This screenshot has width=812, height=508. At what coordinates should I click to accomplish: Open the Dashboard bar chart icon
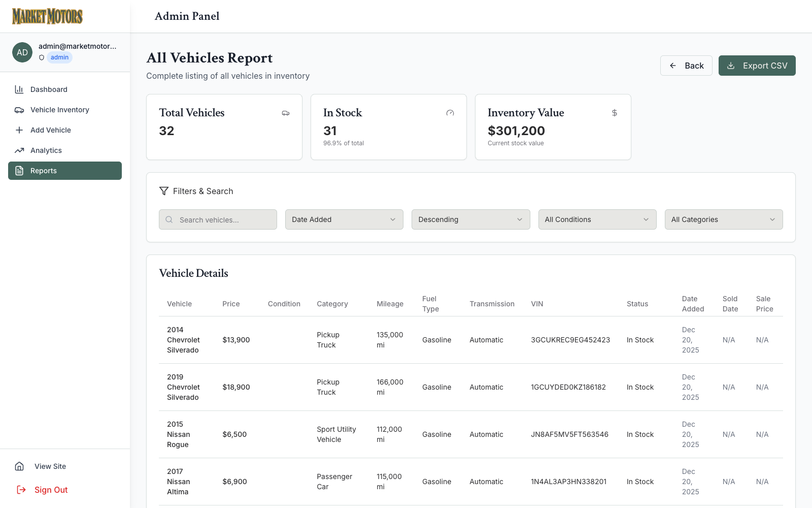point(19,89)
